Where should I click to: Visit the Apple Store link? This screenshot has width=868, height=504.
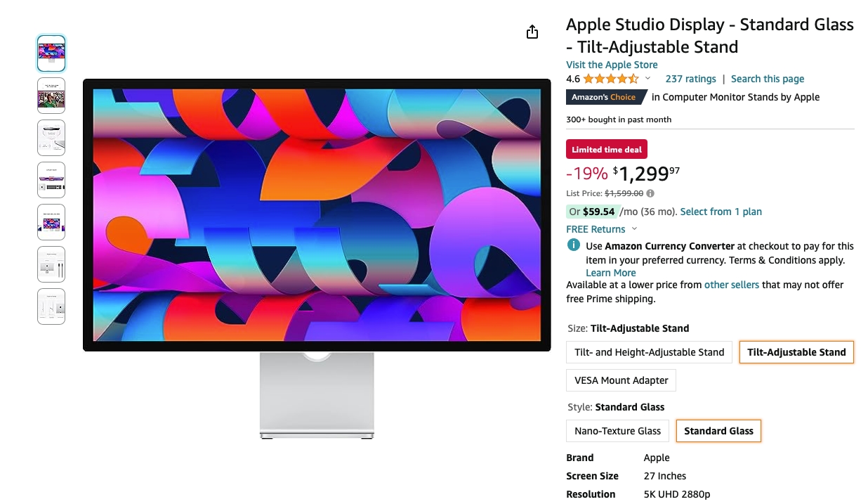point(612,65)
